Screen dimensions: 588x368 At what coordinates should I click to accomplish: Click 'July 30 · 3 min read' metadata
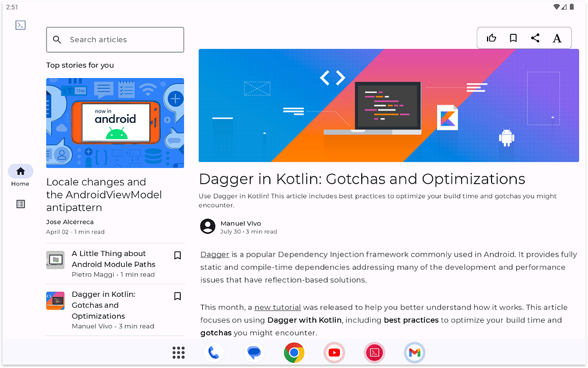tap(248, 231)
